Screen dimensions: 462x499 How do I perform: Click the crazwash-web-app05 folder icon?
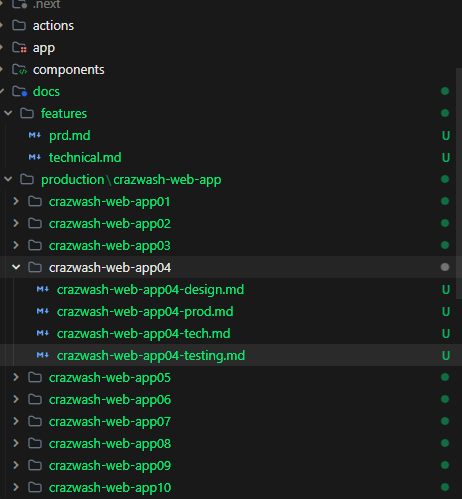35,377
